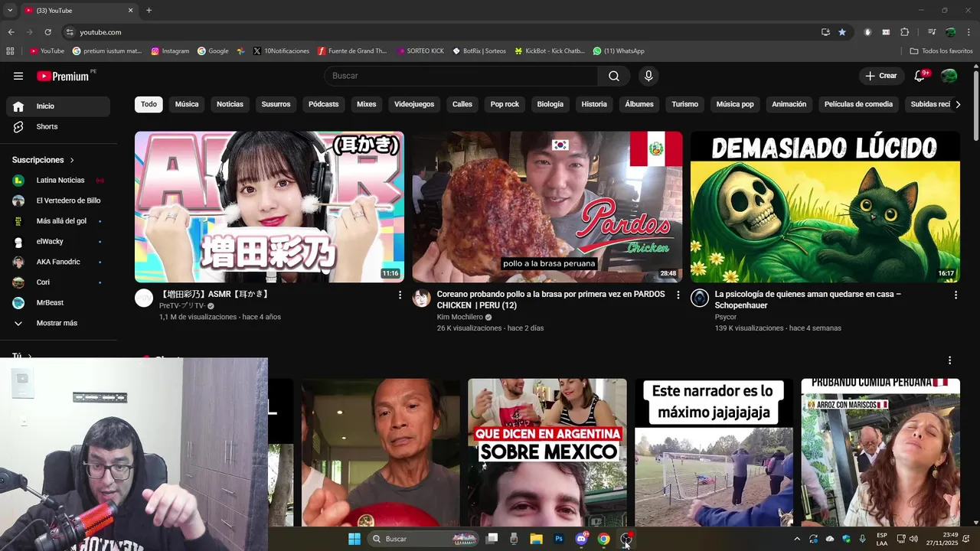Expand hidden system tray icons

click(797, 539)
